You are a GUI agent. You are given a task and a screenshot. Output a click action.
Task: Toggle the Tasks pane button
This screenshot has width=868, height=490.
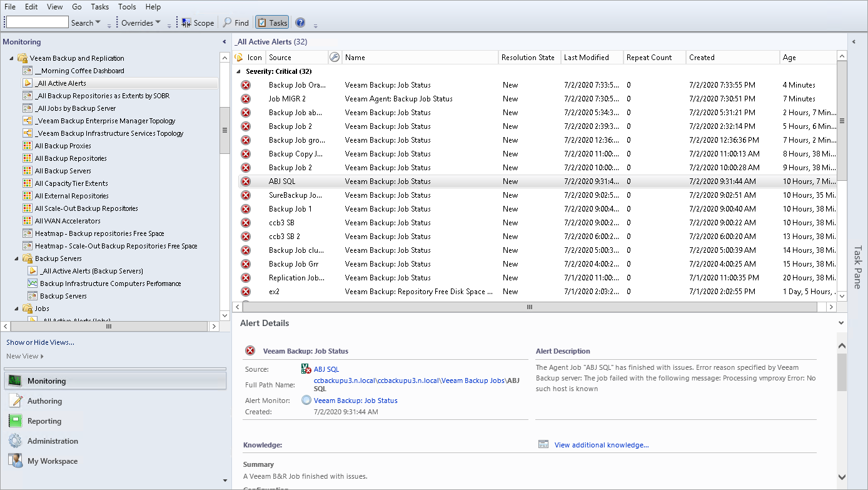tap(272, 23)
